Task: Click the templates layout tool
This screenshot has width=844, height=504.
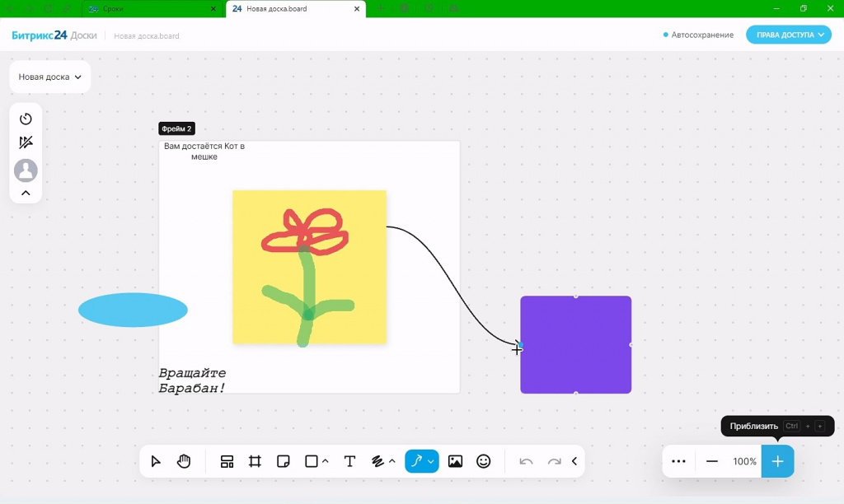Action: 227,461
